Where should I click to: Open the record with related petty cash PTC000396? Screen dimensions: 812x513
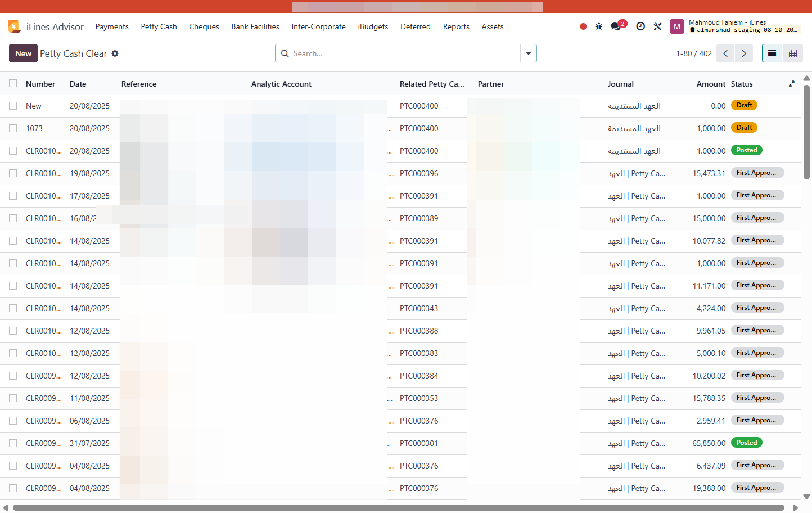(x=419, y=173)
